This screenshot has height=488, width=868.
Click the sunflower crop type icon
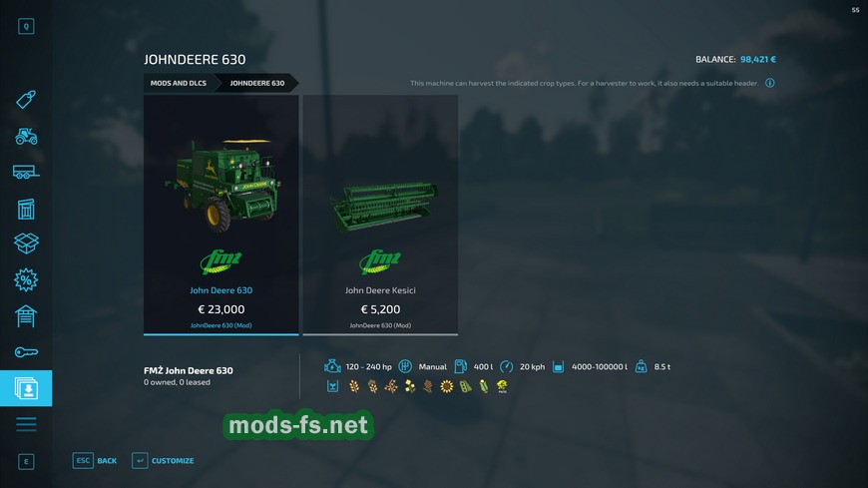click(x=447, y=386)
